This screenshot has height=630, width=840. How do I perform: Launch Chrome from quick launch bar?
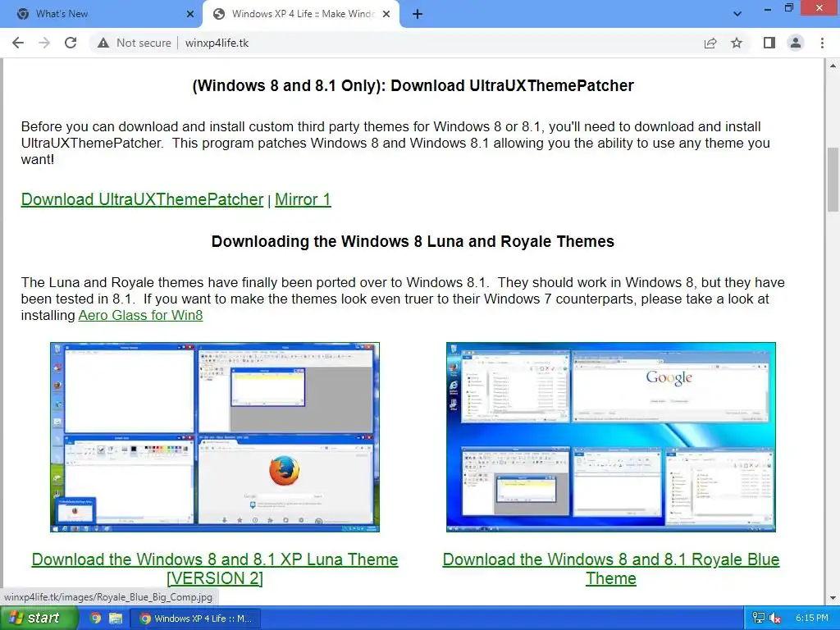[x=96, y=619]
